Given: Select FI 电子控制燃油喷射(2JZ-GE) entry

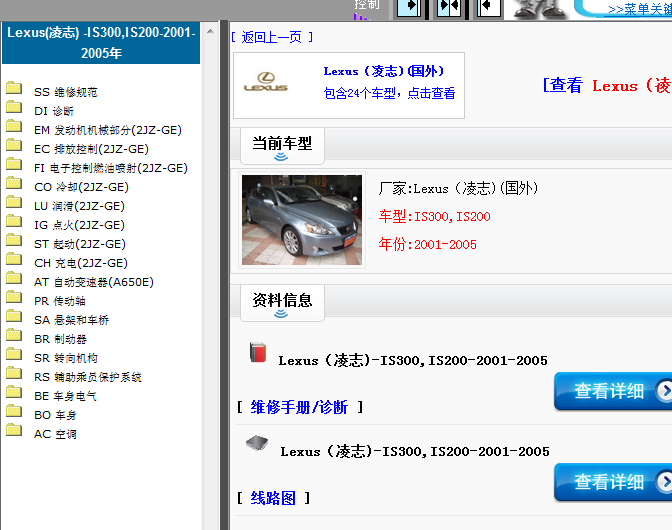Looking at the screenshot, I should point(111,168).
